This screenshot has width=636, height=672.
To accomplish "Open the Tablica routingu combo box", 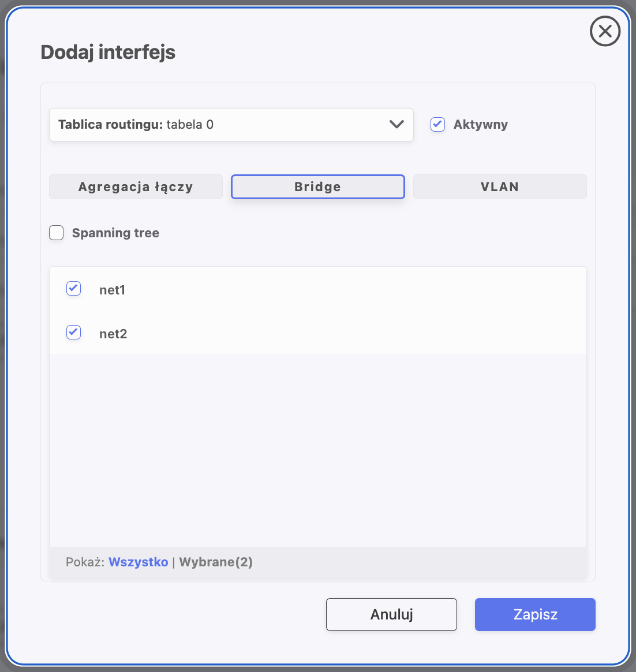I will pos(231,125).
